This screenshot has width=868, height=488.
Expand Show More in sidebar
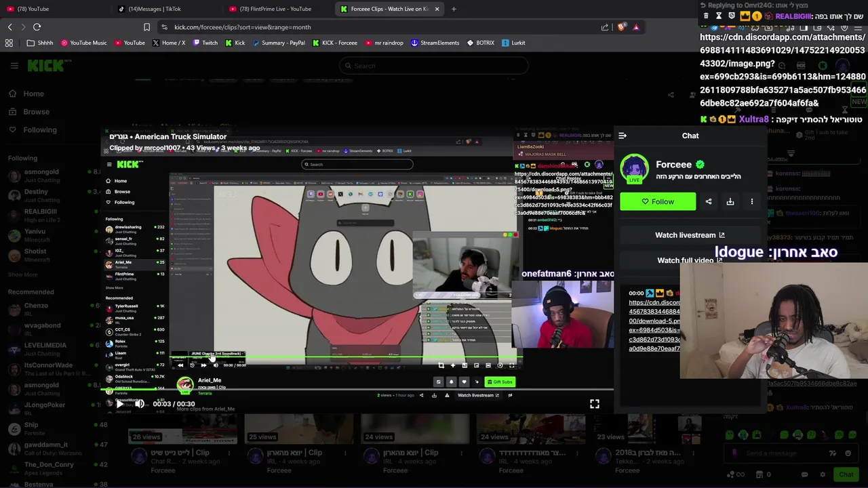23,274
